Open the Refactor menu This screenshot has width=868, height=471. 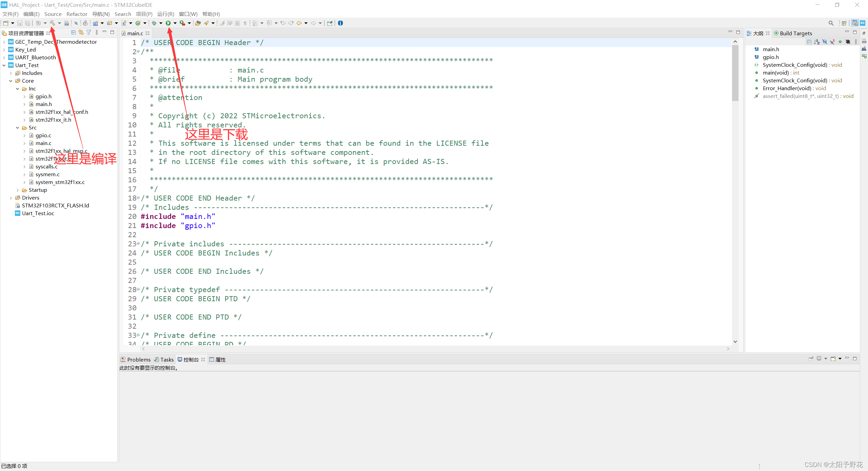(x=77, y=14)
